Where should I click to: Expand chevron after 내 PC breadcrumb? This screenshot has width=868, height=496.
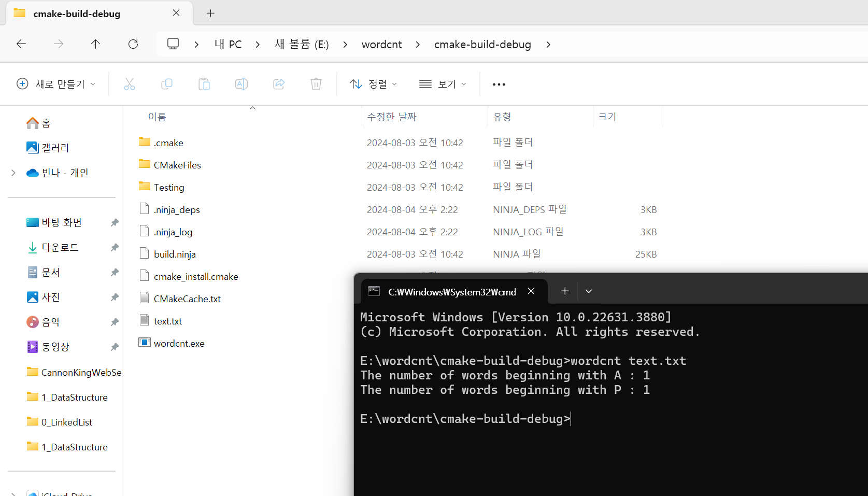[258, 45]
